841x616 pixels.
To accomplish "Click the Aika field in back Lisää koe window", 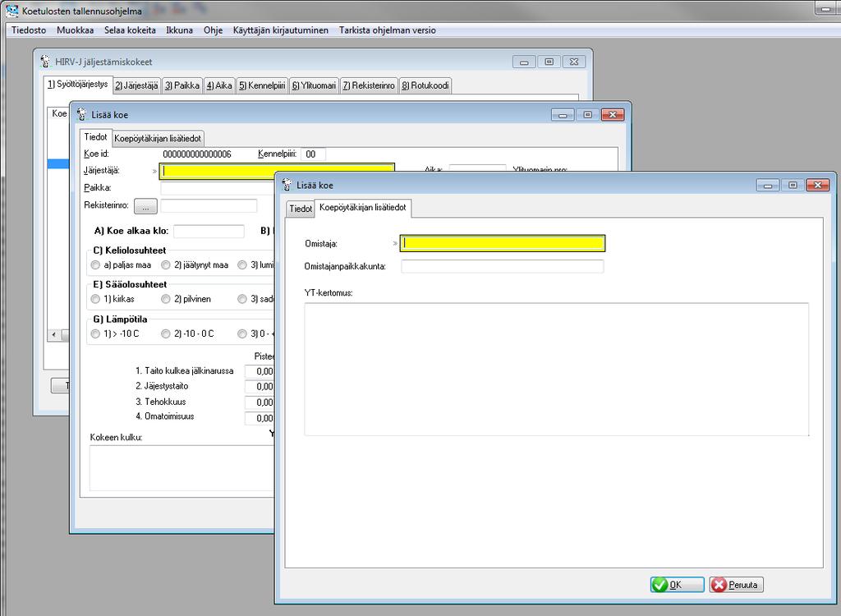I will pos(477,168).
